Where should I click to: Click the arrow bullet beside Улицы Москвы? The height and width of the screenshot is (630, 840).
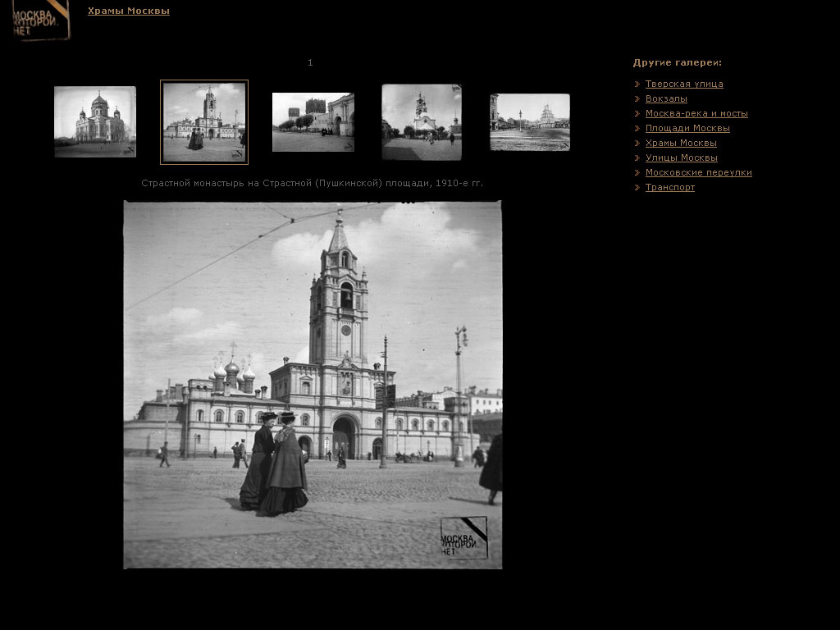pos(637,158)
